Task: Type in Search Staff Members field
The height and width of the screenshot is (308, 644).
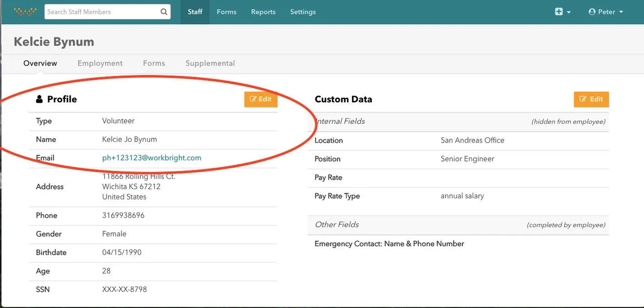Action: [102, 12]
